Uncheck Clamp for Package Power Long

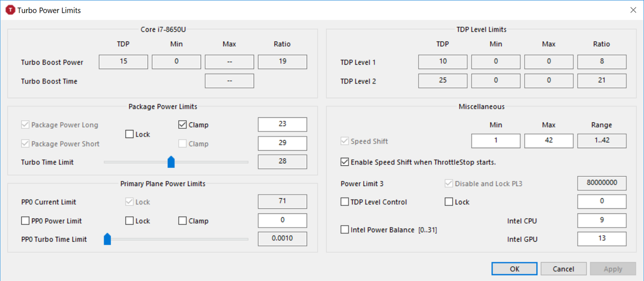click(183, 125)
